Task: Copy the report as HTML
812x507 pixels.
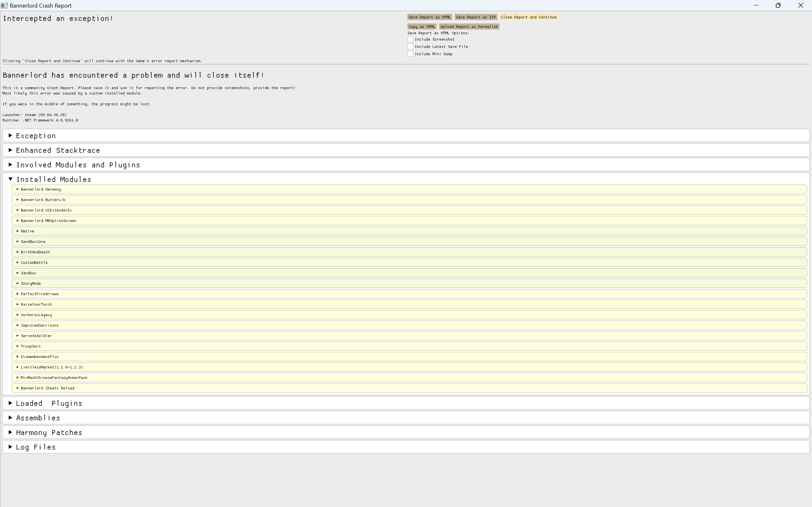Action: click(421, 27)
